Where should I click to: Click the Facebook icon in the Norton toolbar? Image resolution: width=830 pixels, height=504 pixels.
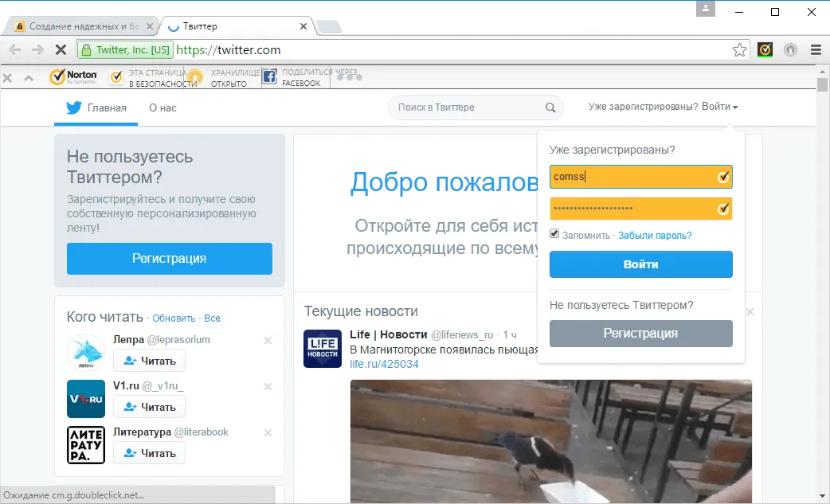tap(269, 76)
